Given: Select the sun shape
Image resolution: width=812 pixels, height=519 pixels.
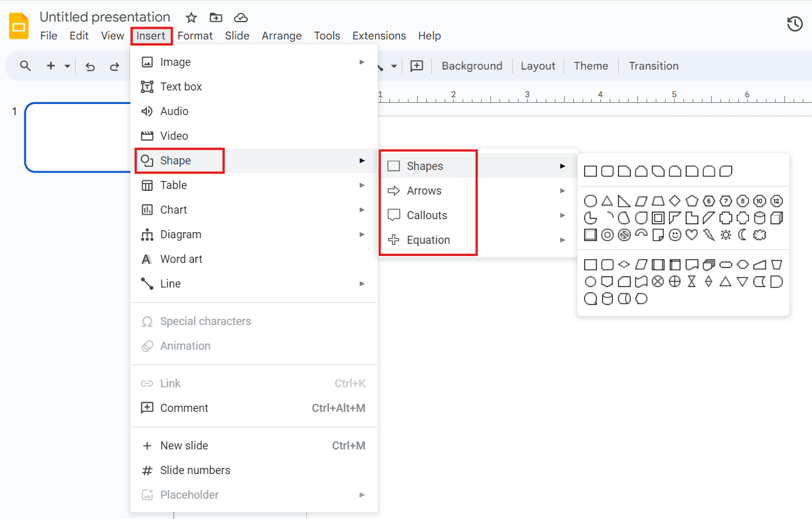Looking at the screenshot, I should tap(725, 235).
